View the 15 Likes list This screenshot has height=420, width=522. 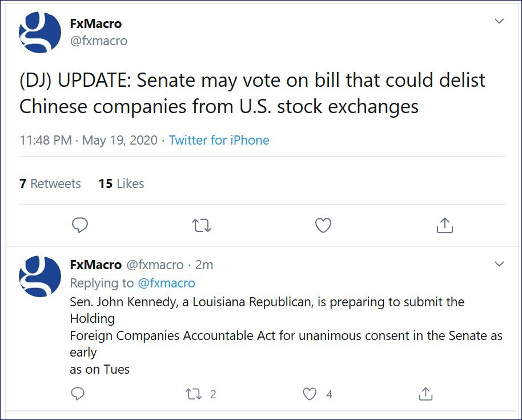tap(121, 183)
